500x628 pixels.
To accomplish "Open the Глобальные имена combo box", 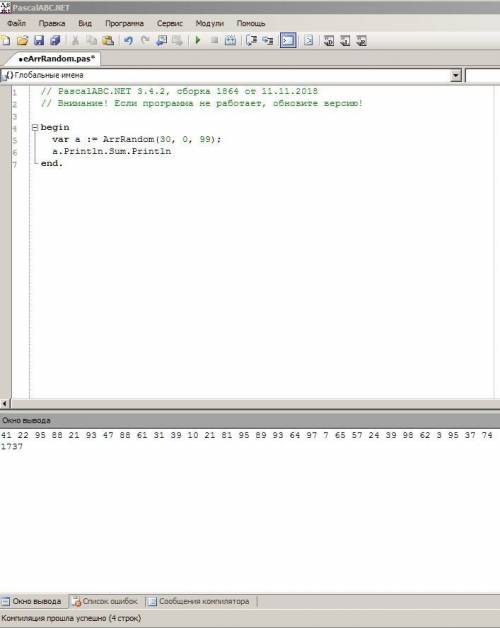I will pos(231,75).
